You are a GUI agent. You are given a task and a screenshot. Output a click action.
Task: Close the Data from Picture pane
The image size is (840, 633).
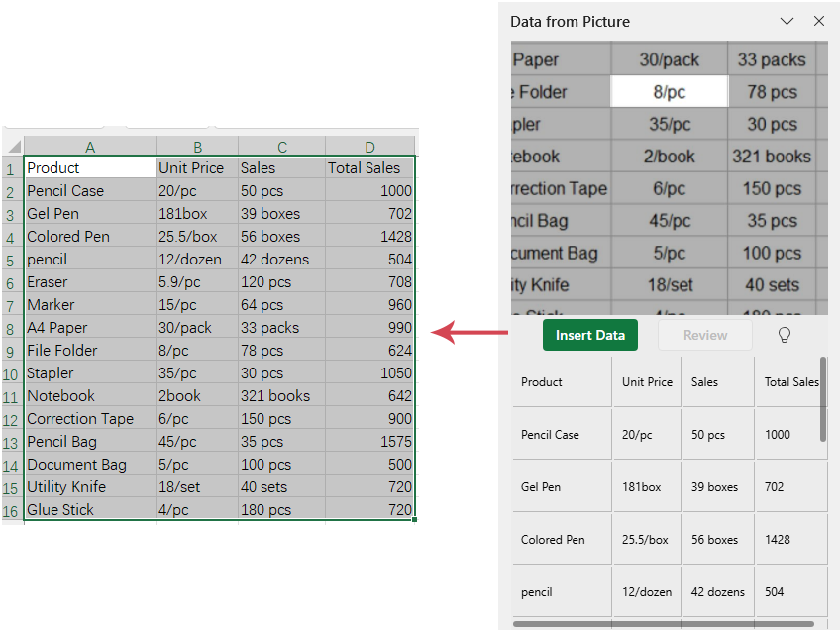(819, 21)
